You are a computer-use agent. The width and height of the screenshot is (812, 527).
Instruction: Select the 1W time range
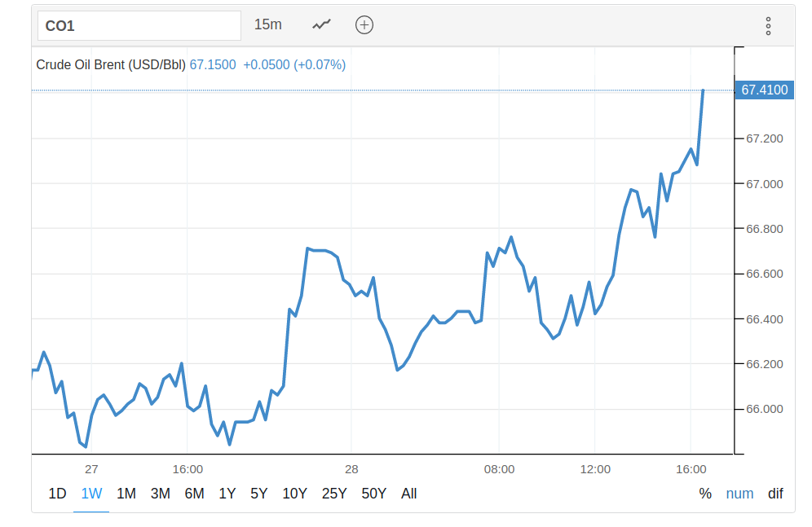[x=91, y=494]
